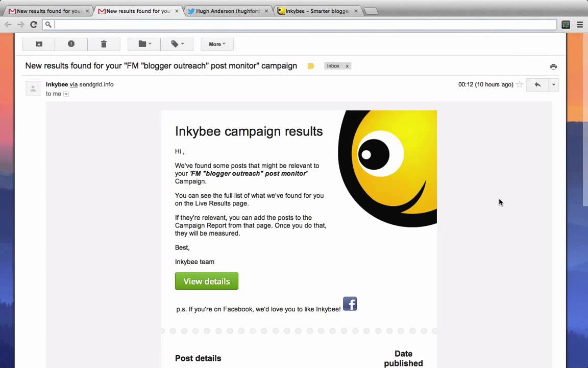Go back with the browser back arrow

(8, 25)
